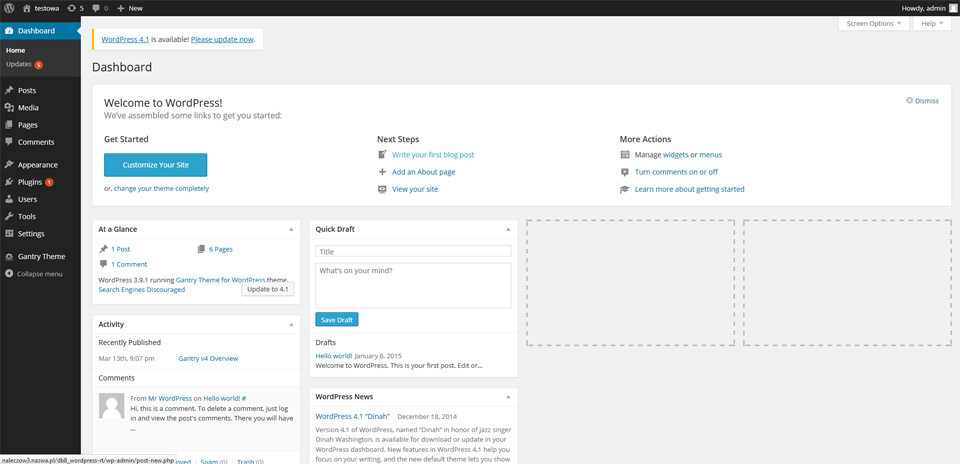Click the monitor icon beside View your site
The image size is (960, 464).
[383, 189]
